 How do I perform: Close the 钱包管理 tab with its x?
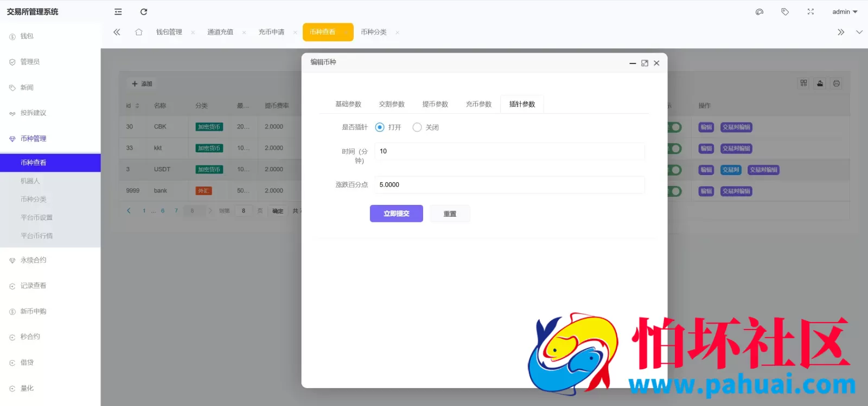[193, 33]
